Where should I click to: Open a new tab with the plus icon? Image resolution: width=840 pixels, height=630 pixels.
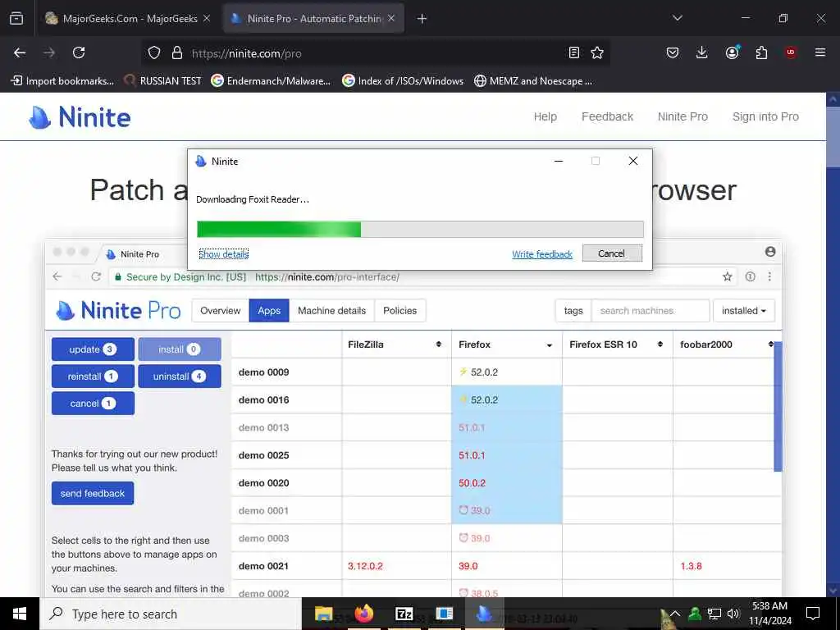422,19
